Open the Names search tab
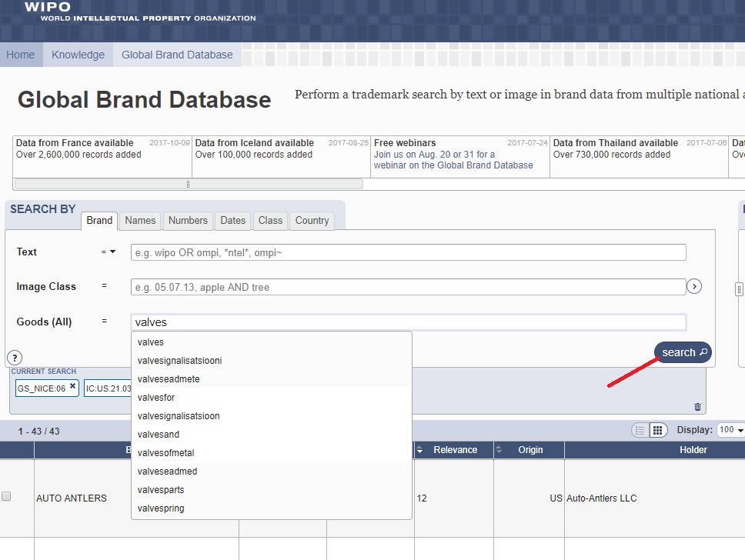This screenshot has height=560, width=745. [140, 221]
